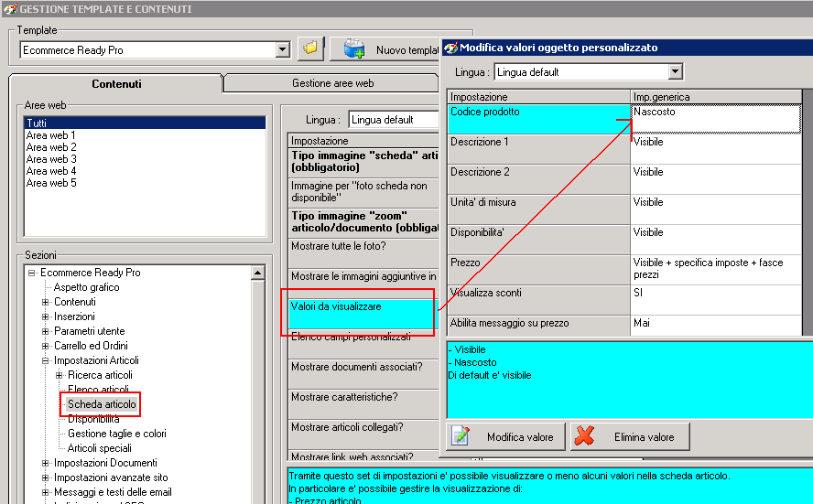Open the Template dropdown arrow
Image resolution: width=813 pixels, height=504 pixels.
(282, 49)
